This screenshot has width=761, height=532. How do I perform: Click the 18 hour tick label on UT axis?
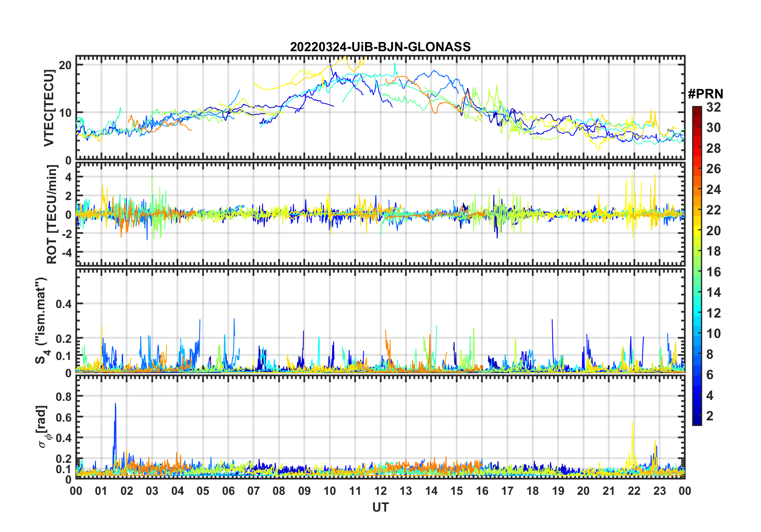[x=533, y=491]
